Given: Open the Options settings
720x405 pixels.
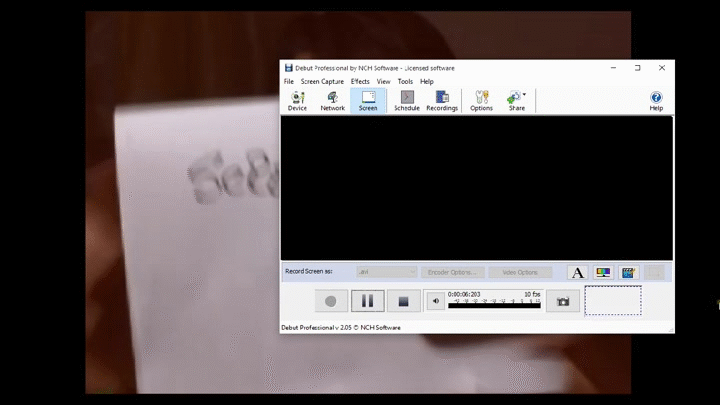Looking at the screenshot, I should [481, 100].
